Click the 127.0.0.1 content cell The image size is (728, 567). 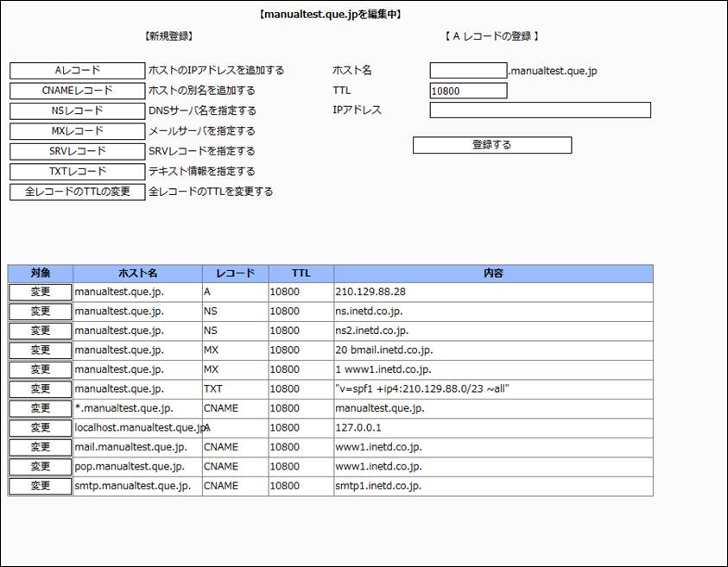coord(493,428)
